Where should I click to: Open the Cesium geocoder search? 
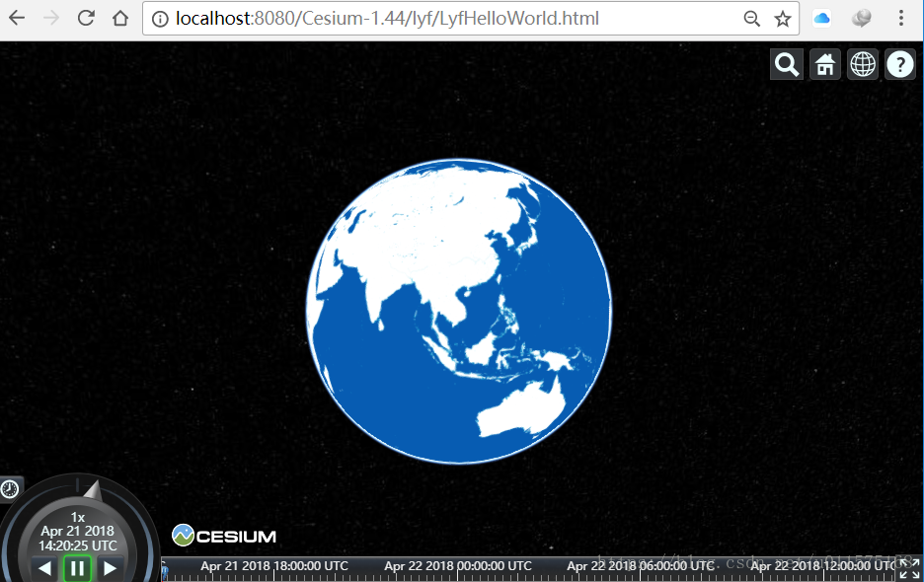click(787, 64)
